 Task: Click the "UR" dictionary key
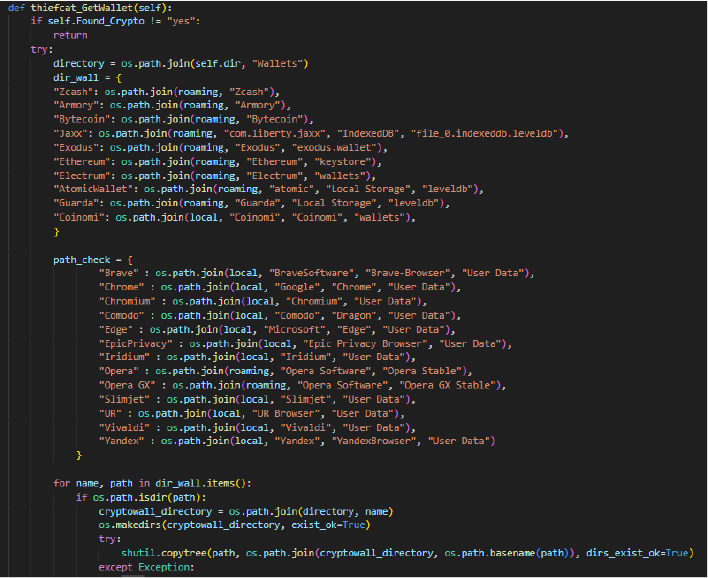110,414
